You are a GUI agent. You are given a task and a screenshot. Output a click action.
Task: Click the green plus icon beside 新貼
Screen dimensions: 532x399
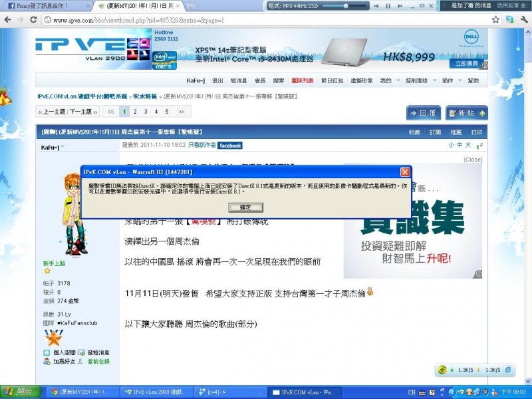coord(482,113)
